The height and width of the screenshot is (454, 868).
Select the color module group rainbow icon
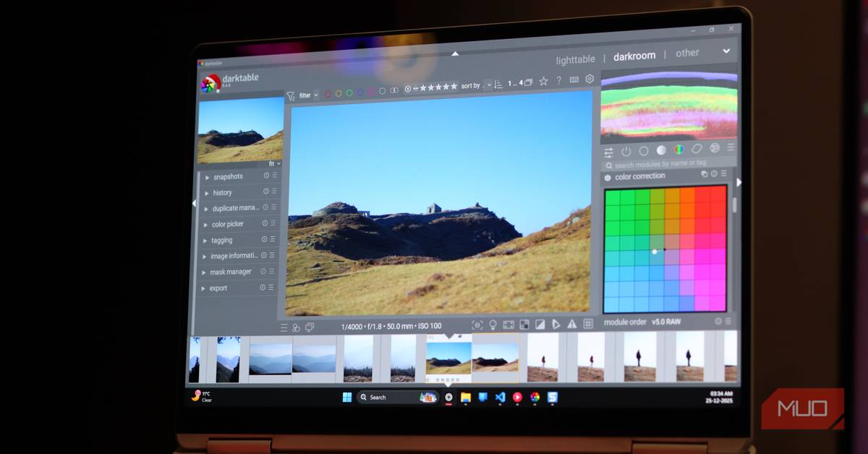[679, 149]
